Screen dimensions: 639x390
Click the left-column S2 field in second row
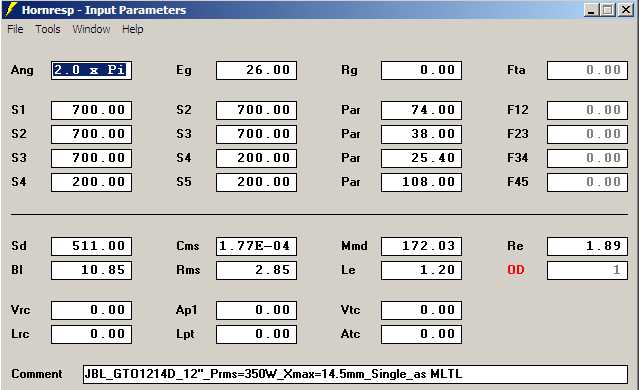[x=91, y=134]
